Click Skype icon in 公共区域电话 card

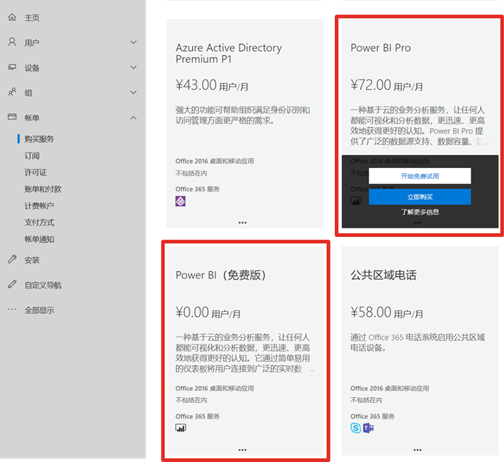point(356,428)
